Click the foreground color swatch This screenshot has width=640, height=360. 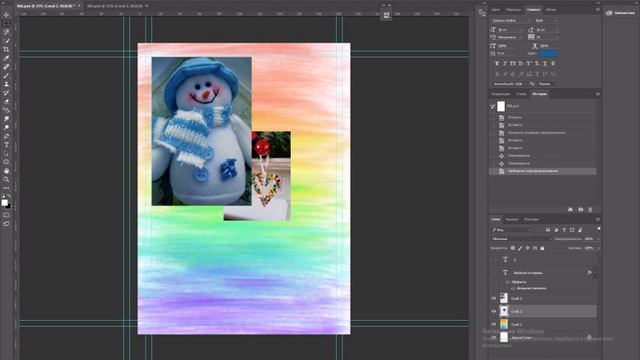[x=4, y=202]
